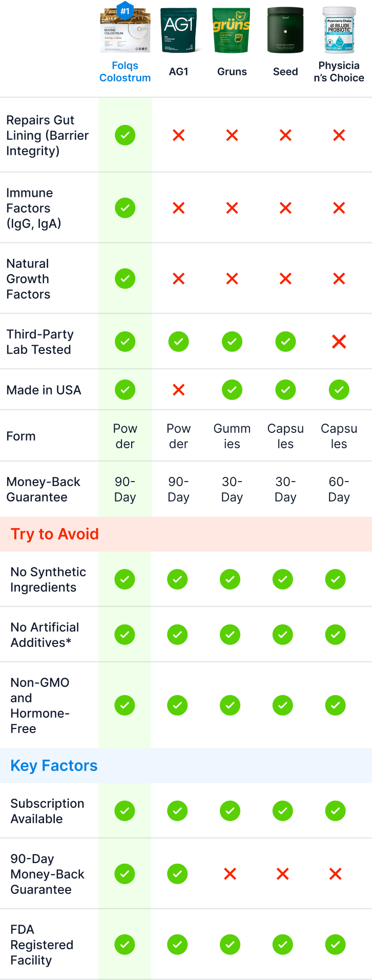The width and height of the screenshot is (372, 980).
Task: Click AG1 red X in Made in USA row
Action: [x=178, y=390]
